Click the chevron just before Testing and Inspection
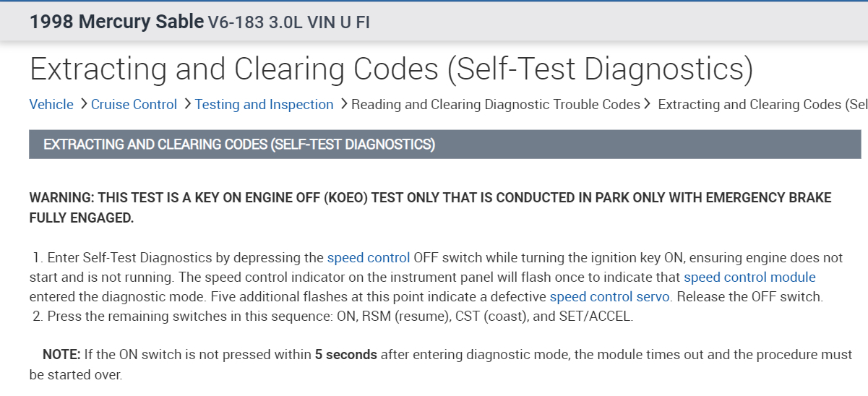868x396 pixels. (x=188, y=105)
